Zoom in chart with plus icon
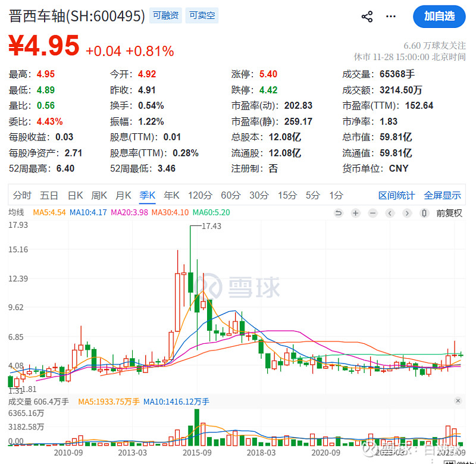Image resolution: width=476 pixels, height=464 pixels. pyautogui.click(x=355, y=213)
